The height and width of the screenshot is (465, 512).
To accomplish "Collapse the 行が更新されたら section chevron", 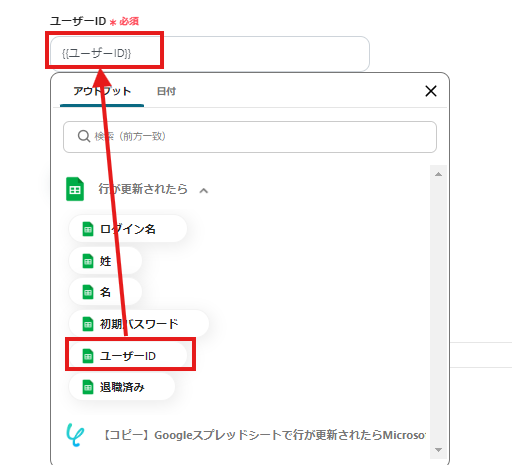I will click(204, 191).
